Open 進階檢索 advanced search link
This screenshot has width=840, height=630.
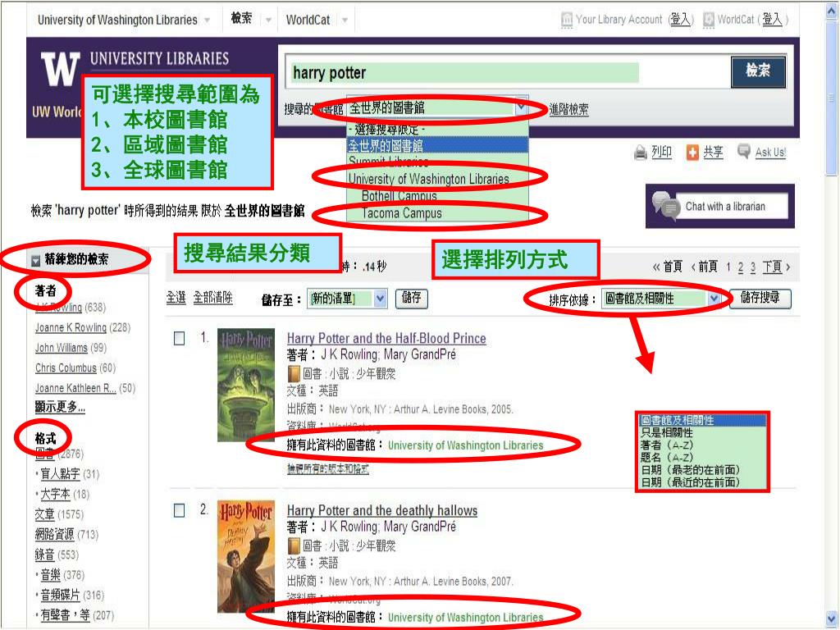coord(568,110)
